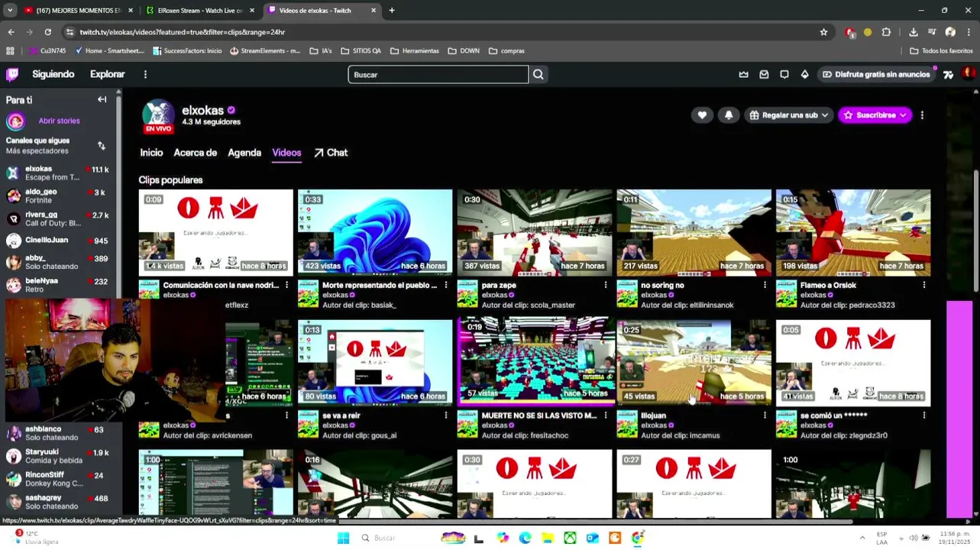The height and width of the screenshot is (550, 980).
Task: Open a new browser tab
Action: [392, 10]
